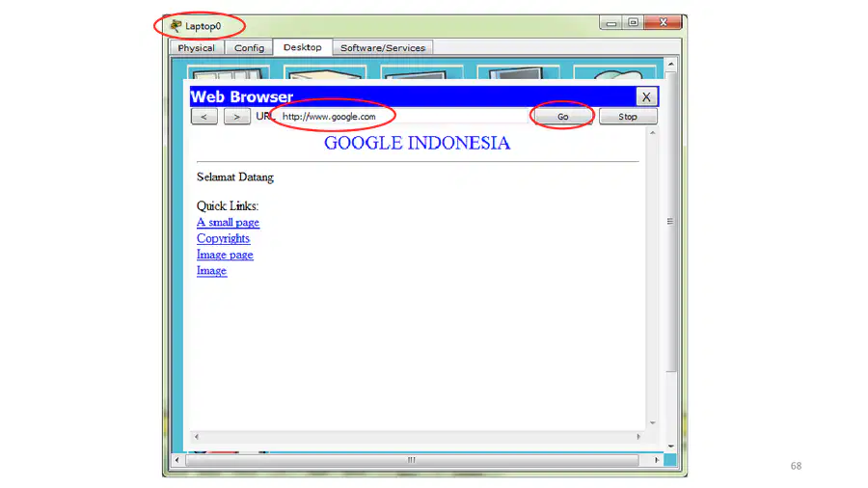The width and height of the screenshot is (868, 488).
Task: Click browser page scroll up arrow
Action: pos(653,133)
